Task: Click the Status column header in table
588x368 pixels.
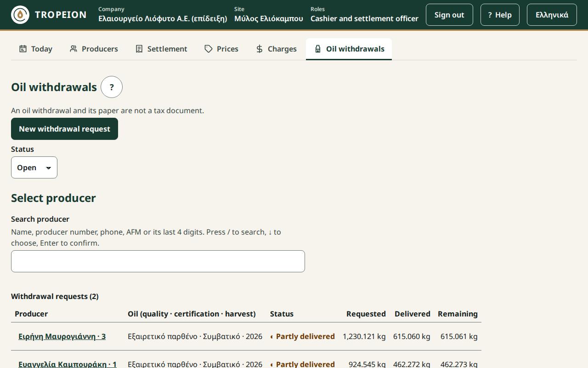Action: [282, 314]
